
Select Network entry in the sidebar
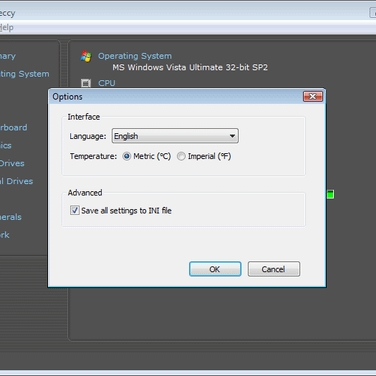pyautogui.click(x=5, y=235)
